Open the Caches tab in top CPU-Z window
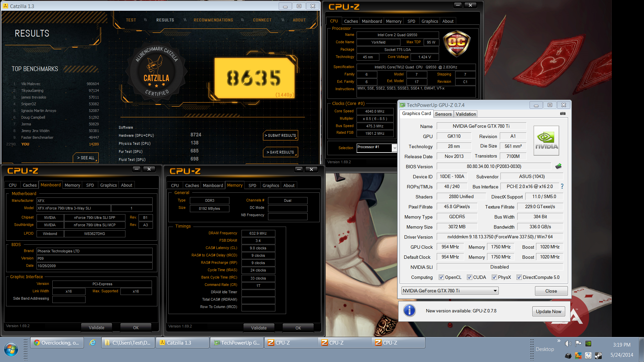 (351, 21)
